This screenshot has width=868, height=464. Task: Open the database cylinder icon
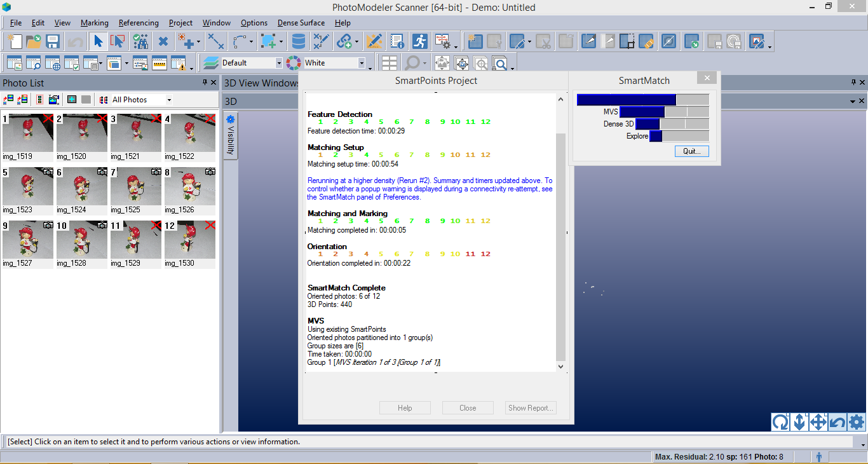tap(298, 42)
